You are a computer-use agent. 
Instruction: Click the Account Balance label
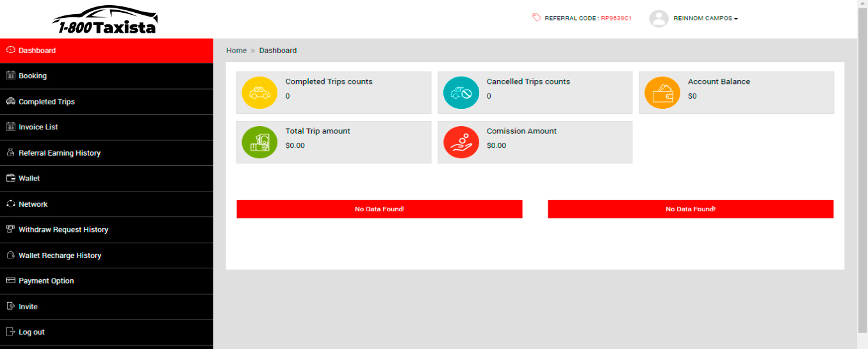coord(719,81)
